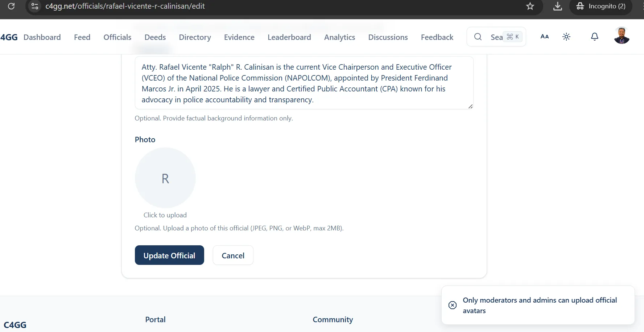Open user profile avatar menu

tap(622, 36)
